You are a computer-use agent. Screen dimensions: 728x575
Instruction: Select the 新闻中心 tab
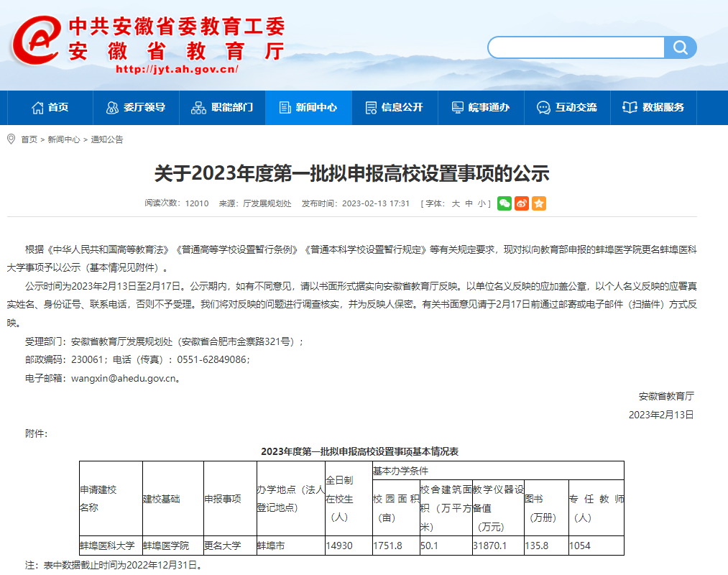point(308,108)
